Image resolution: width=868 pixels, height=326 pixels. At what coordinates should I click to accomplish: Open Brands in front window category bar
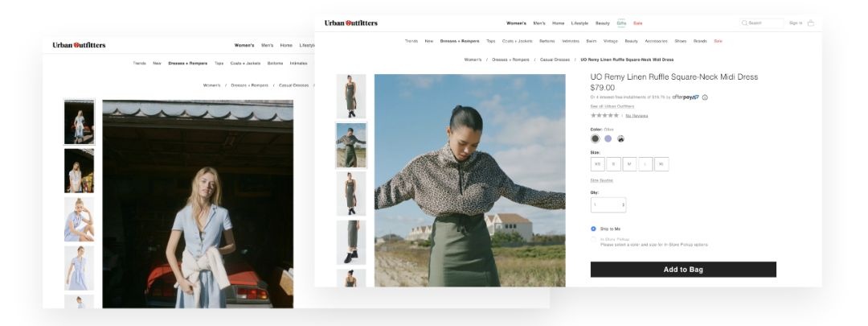point(700,41)
